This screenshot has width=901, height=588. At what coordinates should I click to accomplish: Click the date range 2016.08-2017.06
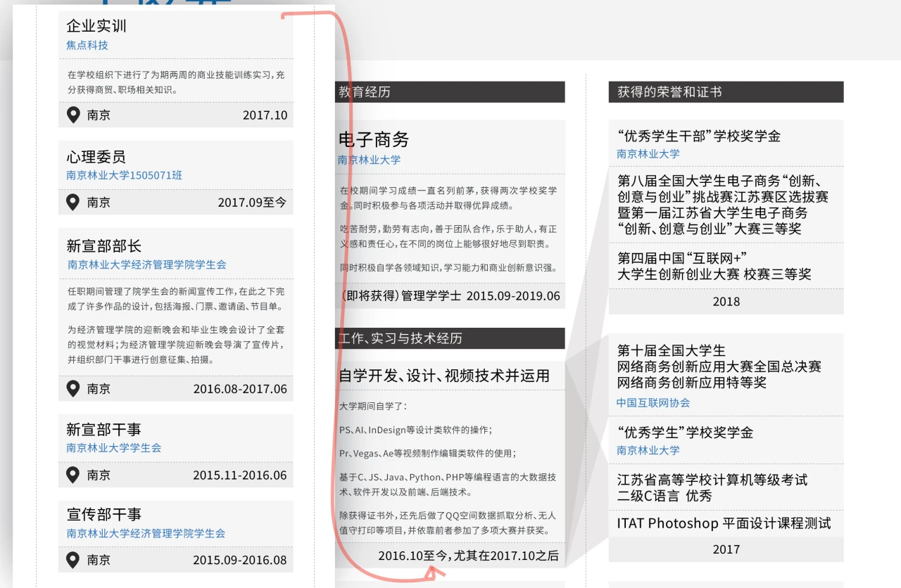point(240,389)
